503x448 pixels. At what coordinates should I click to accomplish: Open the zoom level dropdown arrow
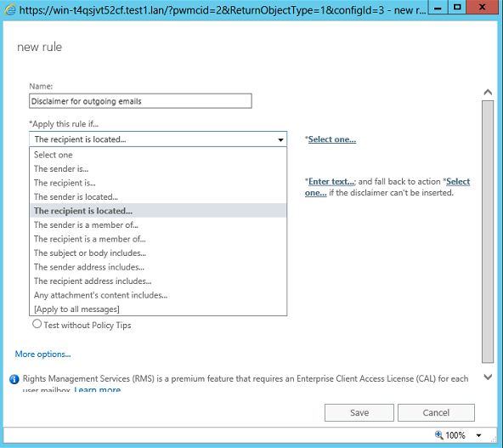(x=478, y=435)
